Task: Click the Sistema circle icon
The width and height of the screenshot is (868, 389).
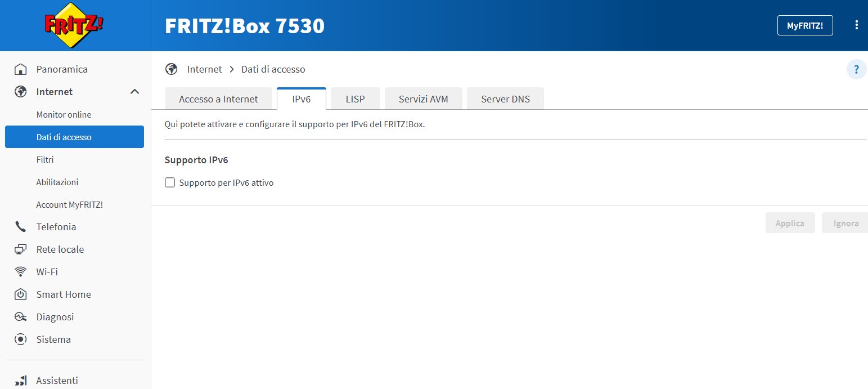Action: coord(21,339)
